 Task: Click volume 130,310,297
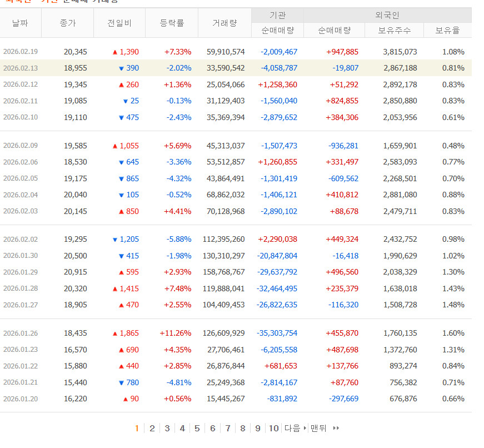click(x=223, y=256)
